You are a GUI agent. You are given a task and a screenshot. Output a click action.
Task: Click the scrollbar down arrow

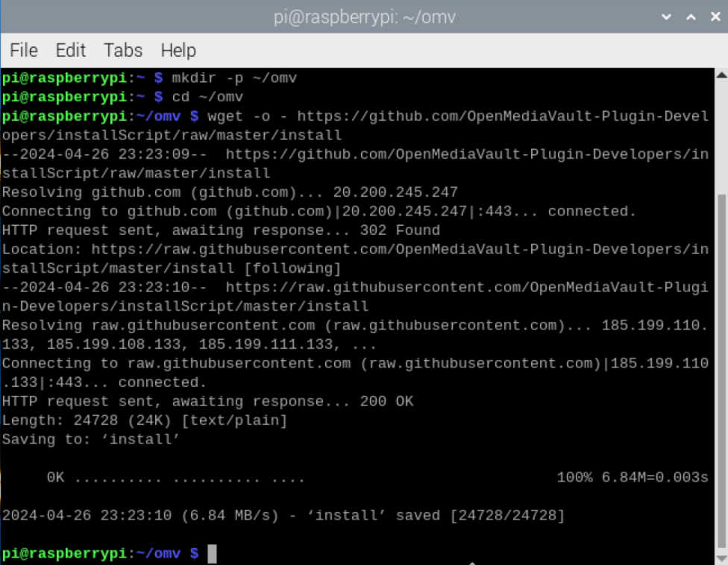pos(721,558)
